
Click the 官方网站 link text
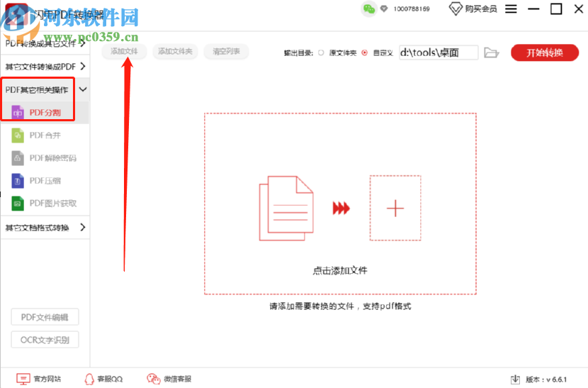coord(47,379)
